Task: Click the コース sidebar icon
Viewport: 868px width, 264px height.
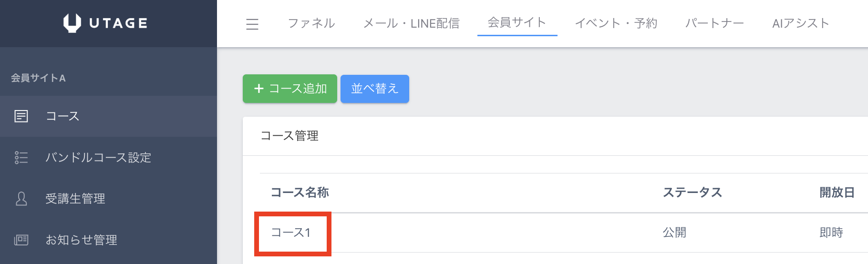Action: [21, 116]
